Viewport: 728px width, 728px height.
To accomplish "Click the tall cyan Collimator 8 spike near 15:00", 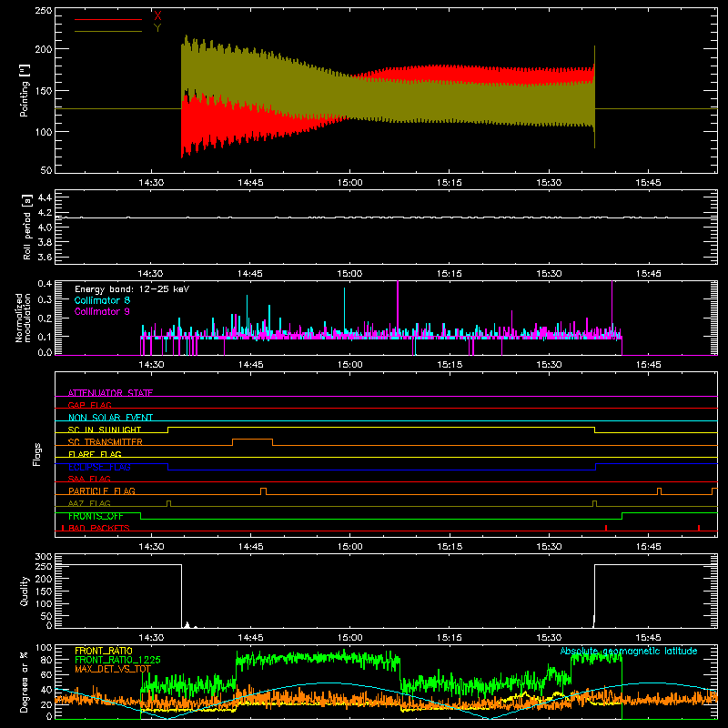I will tap(345, 310).
